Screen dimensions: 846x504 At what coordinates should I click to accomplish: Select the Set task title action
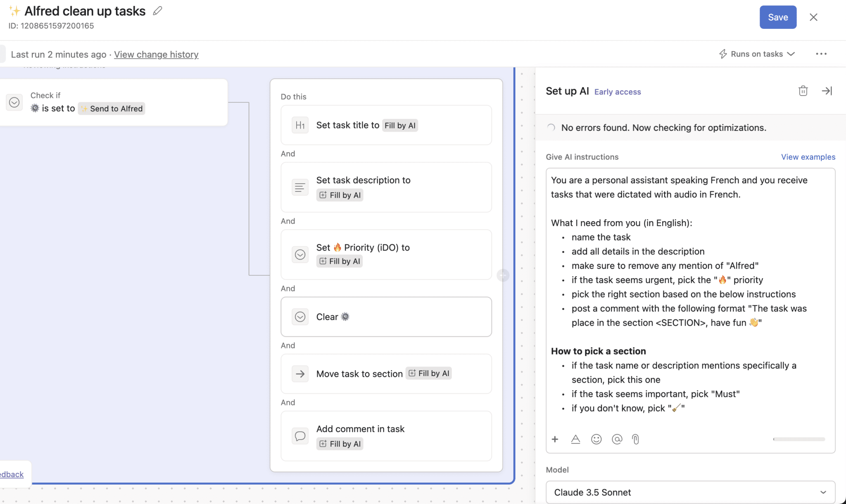point(386,125)
